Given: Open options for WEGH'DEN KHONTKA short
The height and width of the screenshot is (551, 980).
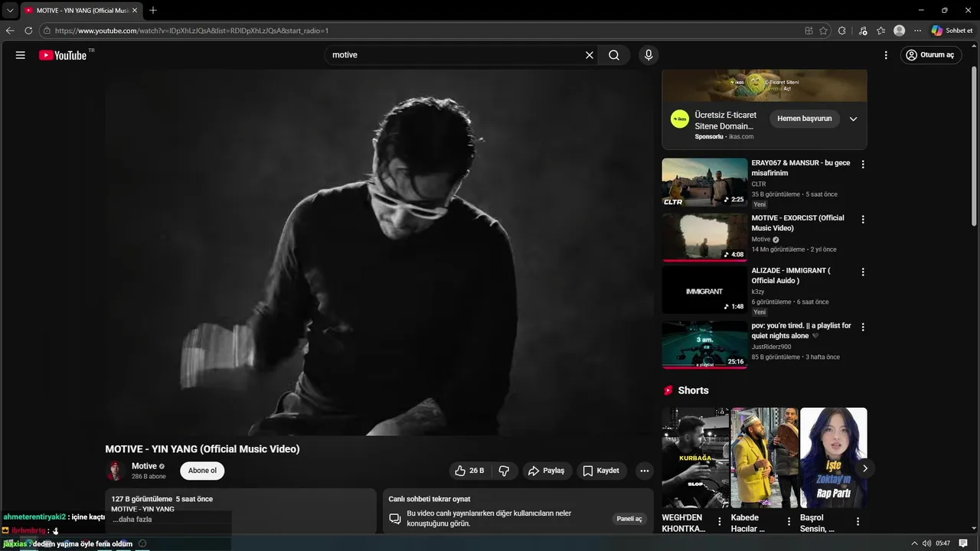Looking at the screenshot, I should (x=720, y=522).
